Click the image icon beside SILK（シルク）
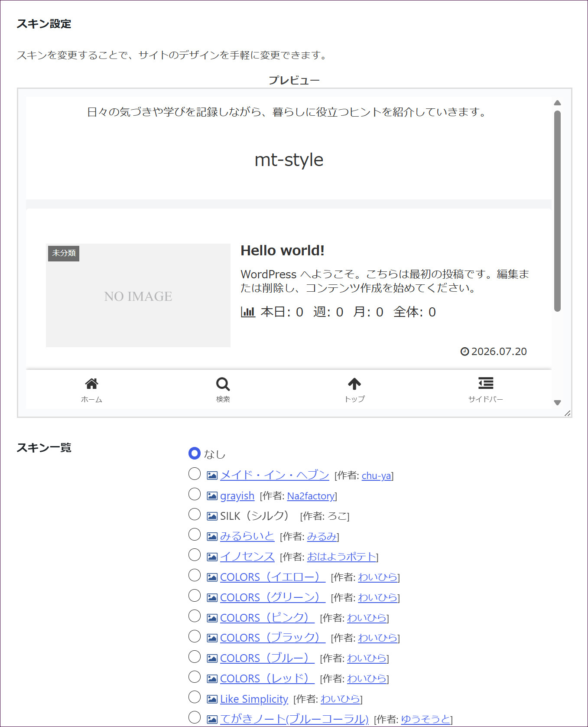 pos(212,516)
